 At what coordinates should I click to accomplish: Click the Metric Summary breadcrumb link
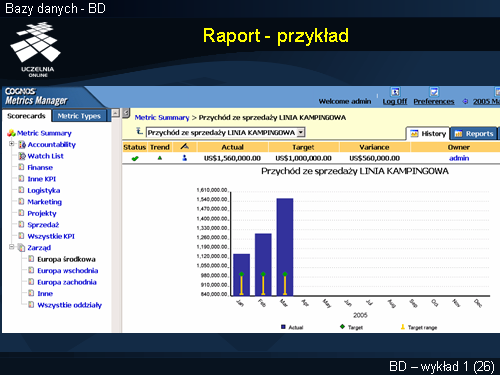(x=162, y=118)
